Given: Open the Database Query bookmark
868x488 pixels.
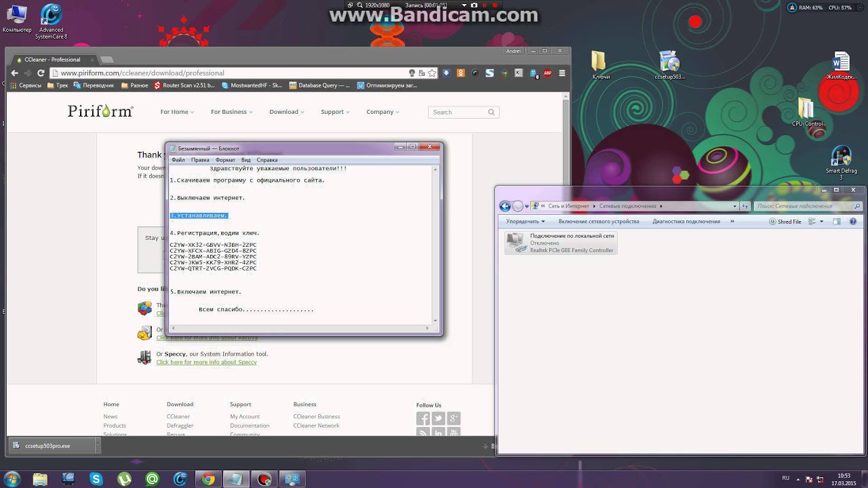Looking at the screenshot, I should point(319,85).
